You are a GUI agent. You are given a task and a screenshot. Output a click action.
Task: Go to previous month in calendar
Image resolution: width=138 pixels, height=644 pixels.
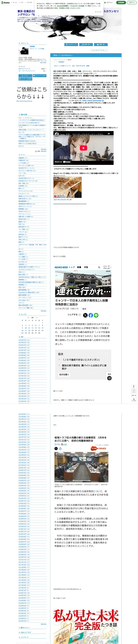(x=28, y=317)
